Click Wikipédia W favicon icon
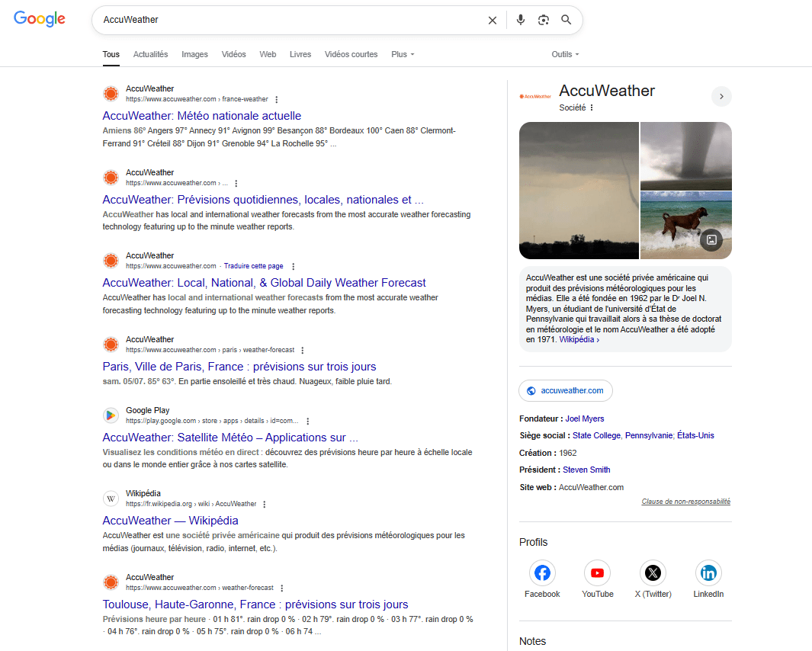Screen dimensions: 812x651 coord(111,499)
